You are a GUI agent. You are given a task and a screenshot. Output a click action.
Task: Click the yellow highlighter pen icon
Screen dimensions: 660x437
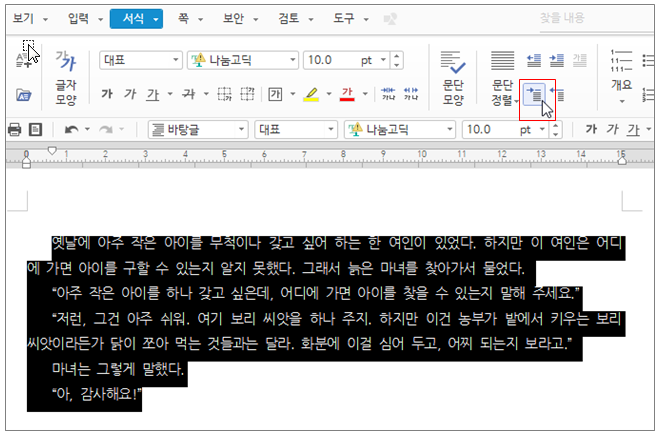click(x=311, y=94)
